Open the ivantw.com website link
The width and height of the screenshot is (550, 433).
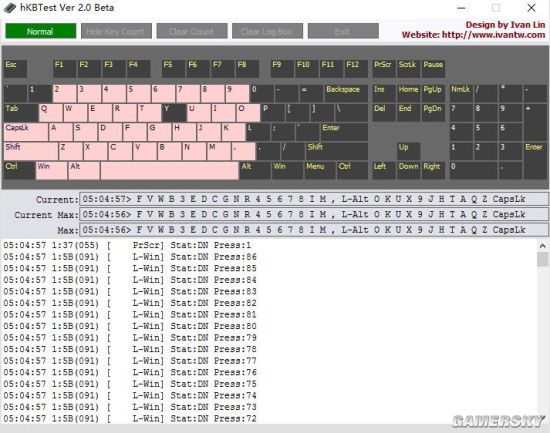(x=493, y=35)
